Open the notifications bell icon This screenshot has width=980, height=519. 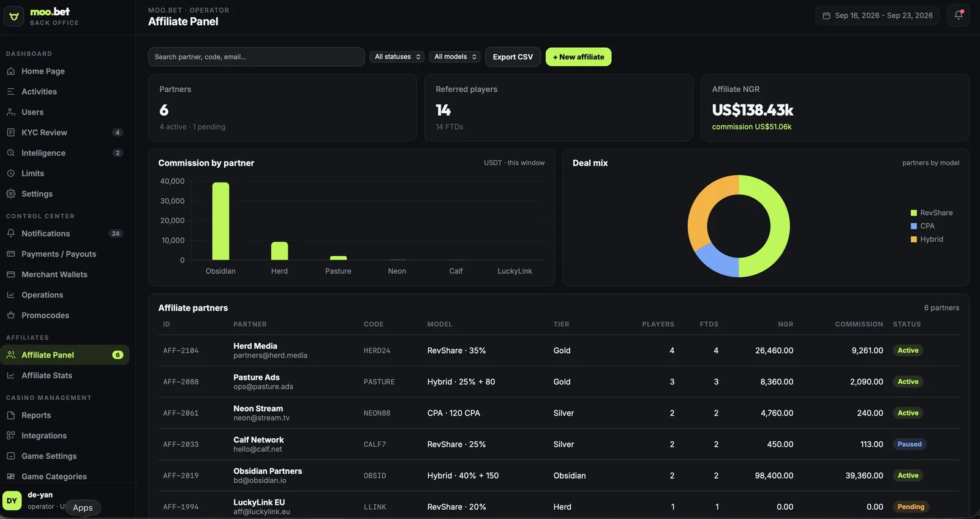[958, 15]
